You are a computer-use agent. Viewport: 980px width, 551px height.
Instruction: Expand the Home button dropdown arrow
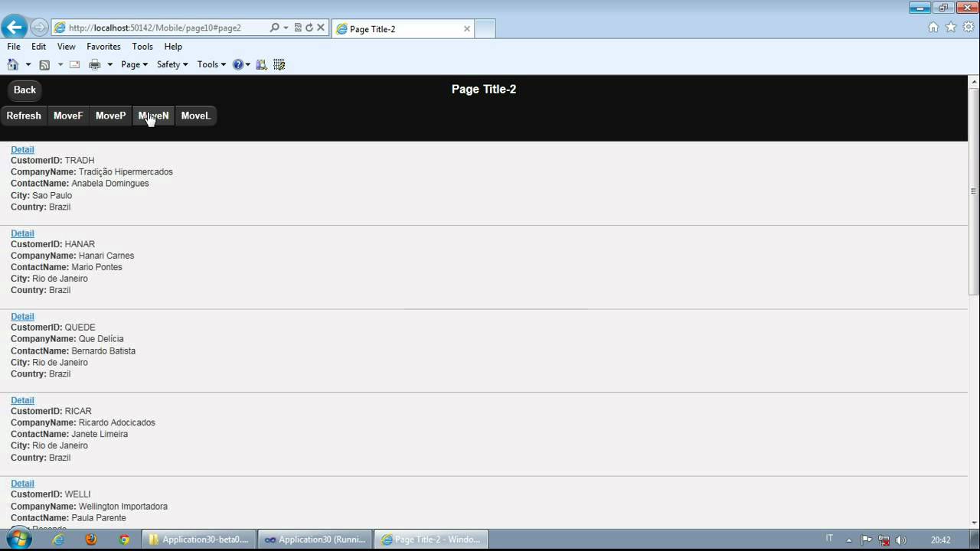(28, 65)
